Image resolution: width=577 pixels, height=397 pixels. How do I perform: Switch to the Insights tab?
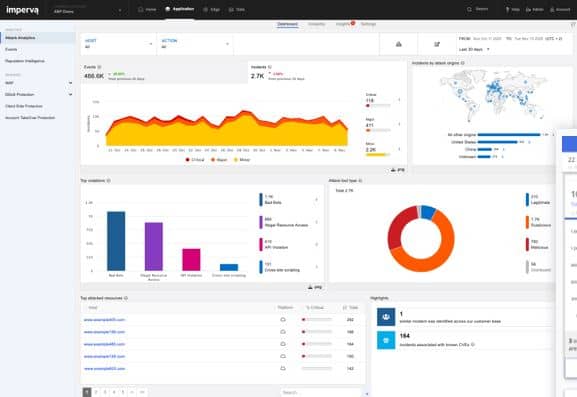coord(343,24)
